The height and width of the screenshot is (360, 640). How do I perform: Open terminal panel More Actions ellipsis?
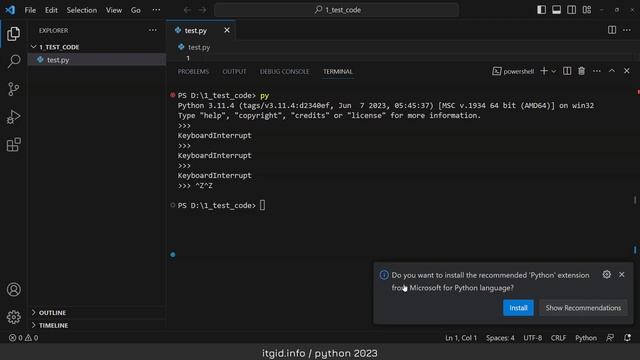tap(596, 71)
